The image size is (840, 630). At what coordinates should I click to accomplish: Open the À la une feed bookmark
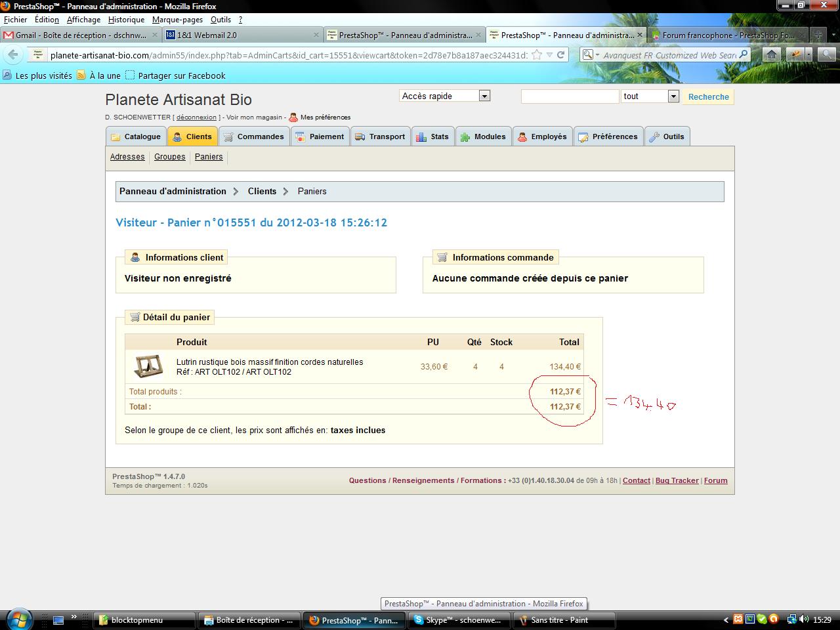pos(99,75)
